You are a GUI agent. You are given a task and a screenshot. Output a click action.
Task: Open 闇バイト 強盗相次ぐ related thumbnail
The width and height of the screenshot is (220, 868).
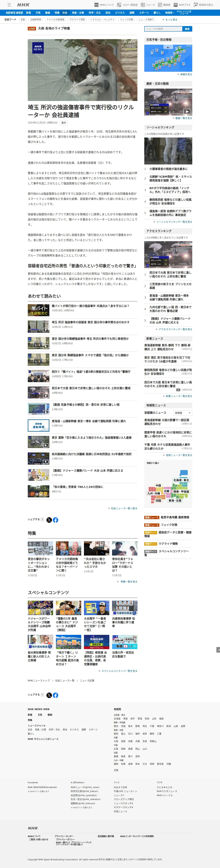click(39, 310)
